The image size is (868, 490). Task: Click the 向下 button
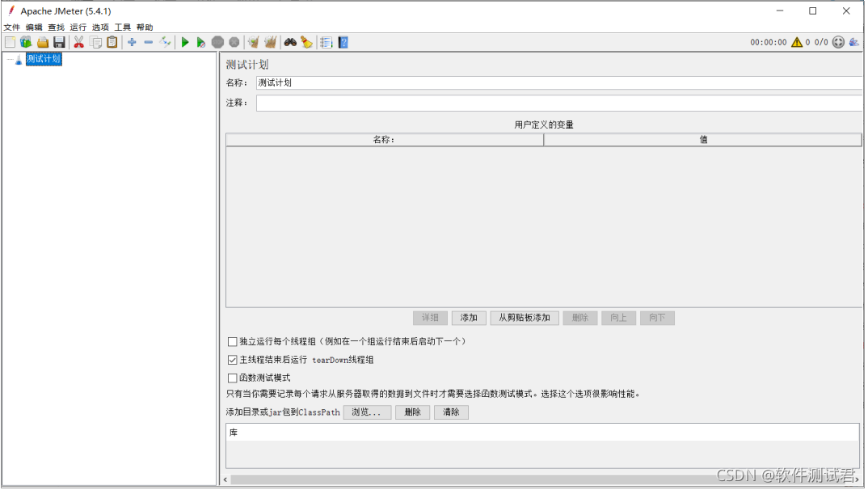click(x=657, y=318)
